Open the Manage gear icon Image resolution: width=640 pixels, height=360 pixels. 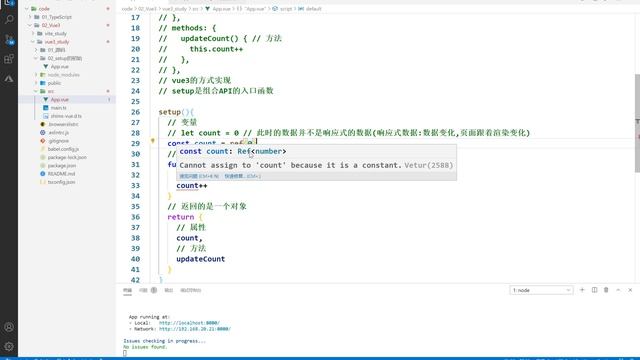click(9, 347)
